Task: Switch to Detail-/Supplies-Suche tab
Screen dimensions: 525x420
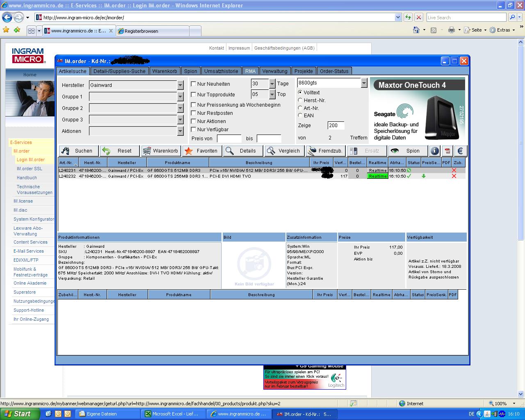Action: pyautogui.click(x=119, y=71)
